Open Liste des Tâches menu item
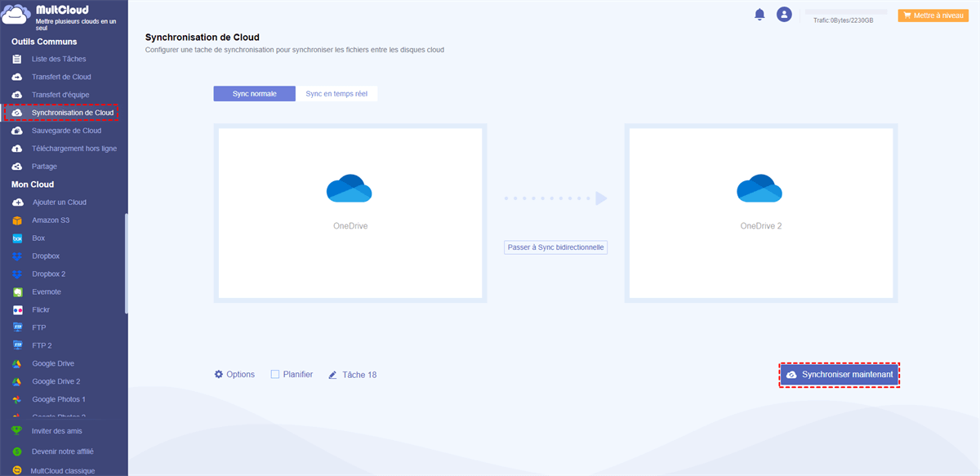The image size is (980, 476). tap(59, 59)
